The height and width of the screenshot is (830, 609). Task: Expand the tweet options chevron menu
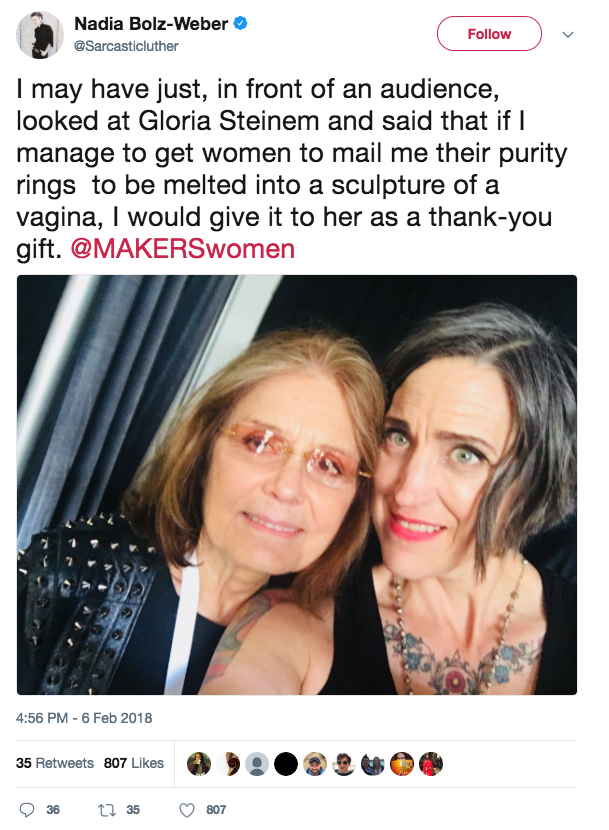(x=568, y=34)
